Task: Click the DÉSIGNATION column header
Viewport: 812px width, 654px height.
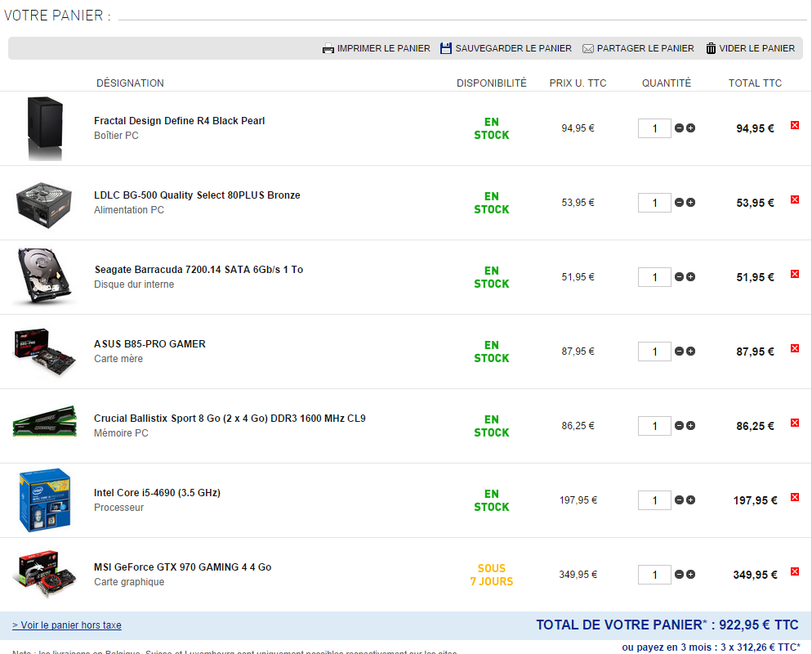Action: 130,83
